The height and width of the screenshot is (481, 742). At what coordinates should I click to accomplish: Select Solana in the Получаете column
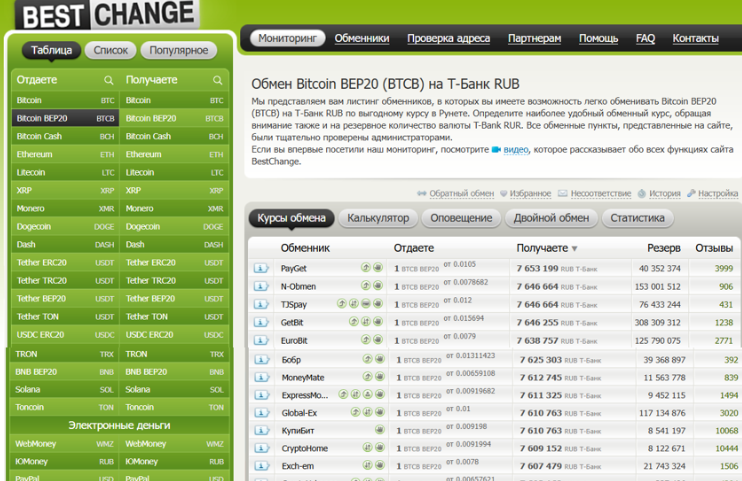(174, 390)
